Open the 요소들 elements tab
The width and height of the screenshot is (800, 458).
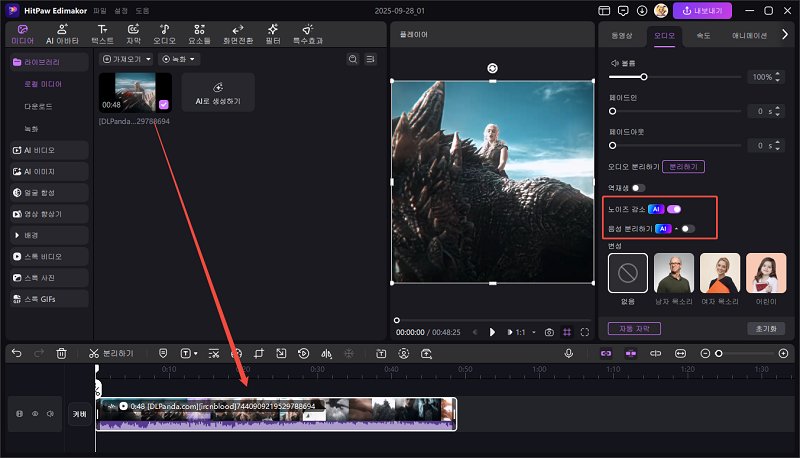click(x=199, y=35)
